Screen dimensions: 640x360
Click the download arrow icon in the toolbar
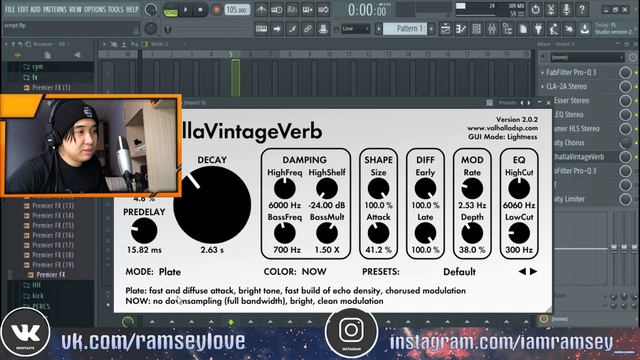click(585, 29)
